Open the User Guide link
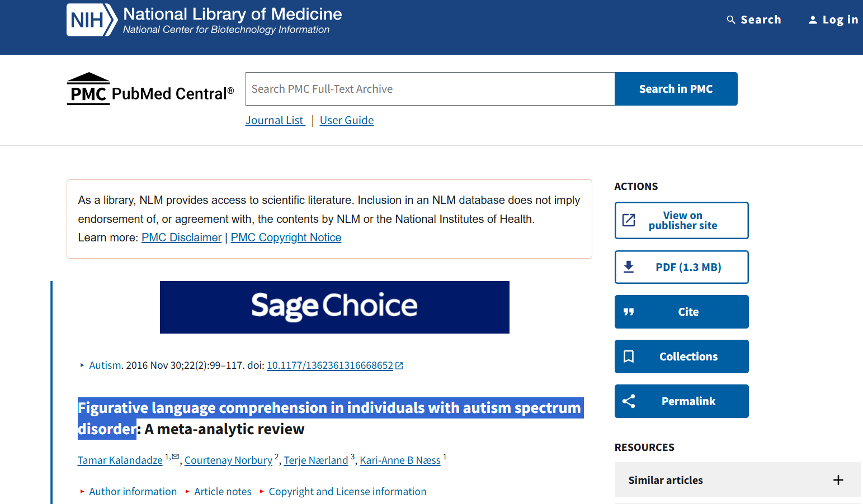This screenshot has width=863, height=504. [x=347, y=121]
